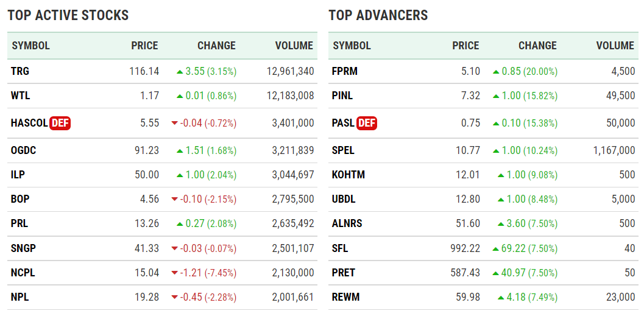Sort Top Active Stocks by VOLUME header
This screenshot has width=644, height=322.
pyautogui.click(x=294, y=46)
